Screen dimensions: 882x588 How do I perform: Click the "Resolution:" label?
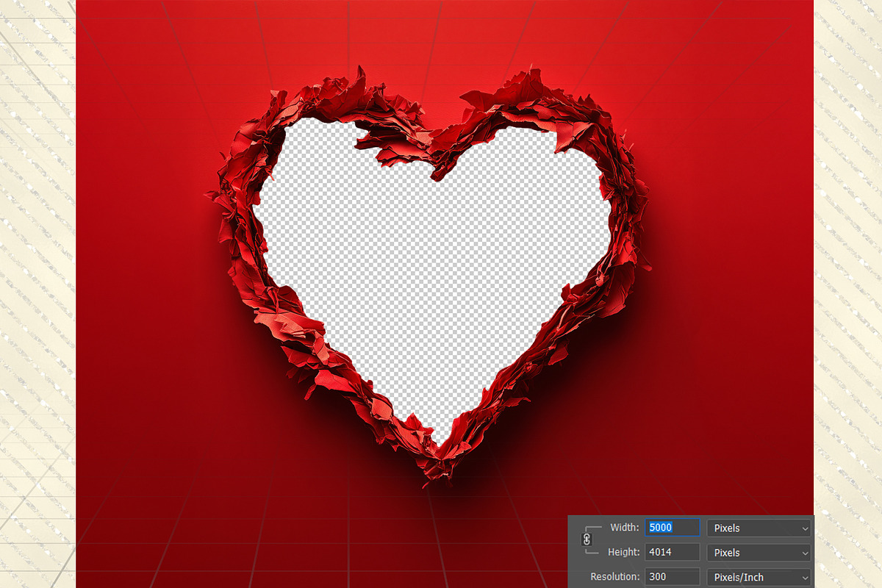point(615,577)
